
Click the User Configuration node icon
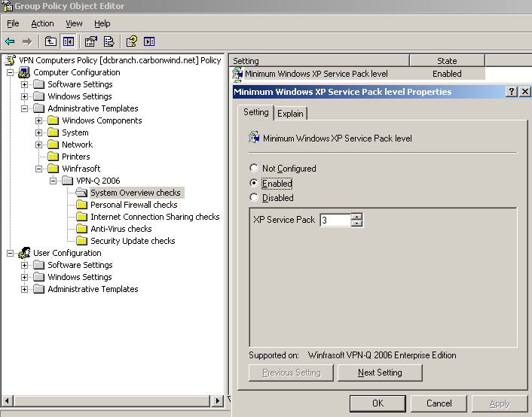pos(24,253)
